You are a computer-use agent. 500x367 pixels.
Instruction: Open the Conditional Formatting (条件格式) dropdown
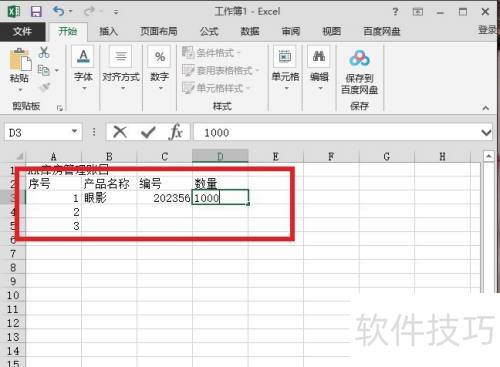[211, 52]
